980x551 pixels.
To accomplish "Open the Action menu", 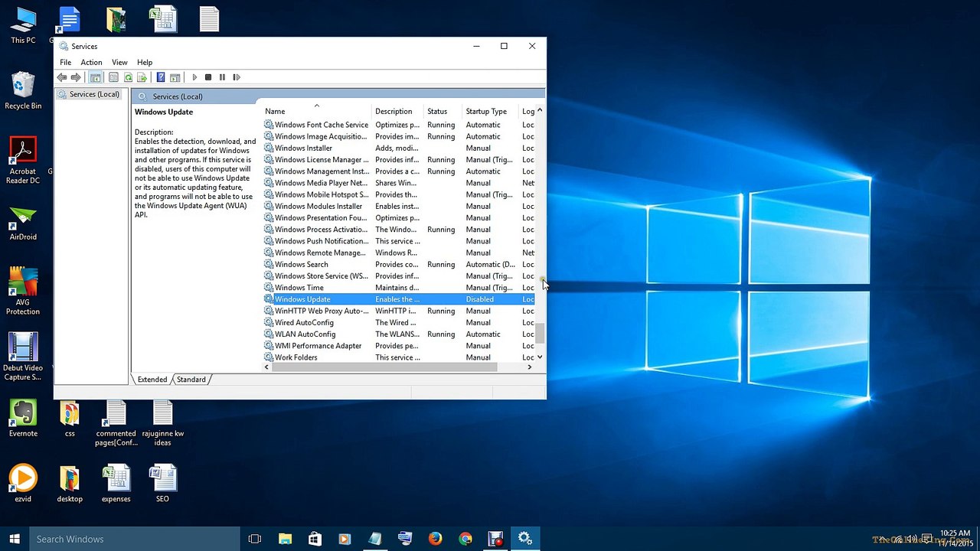I will 91,62.
